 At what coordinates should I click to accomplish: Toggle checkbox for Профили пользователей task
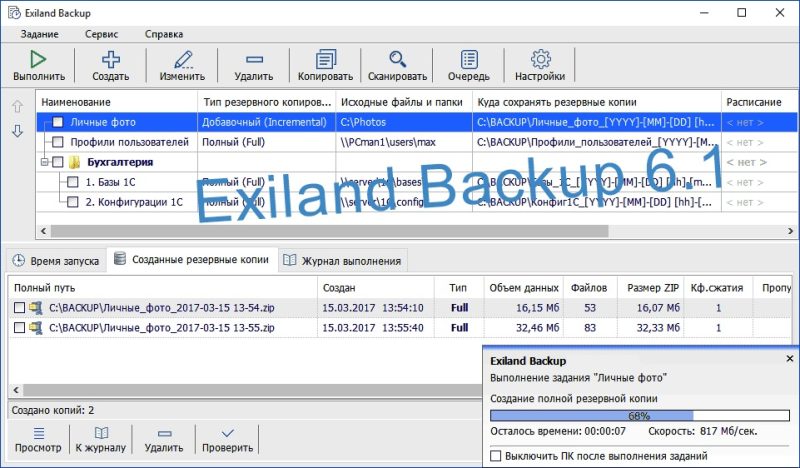58,142
